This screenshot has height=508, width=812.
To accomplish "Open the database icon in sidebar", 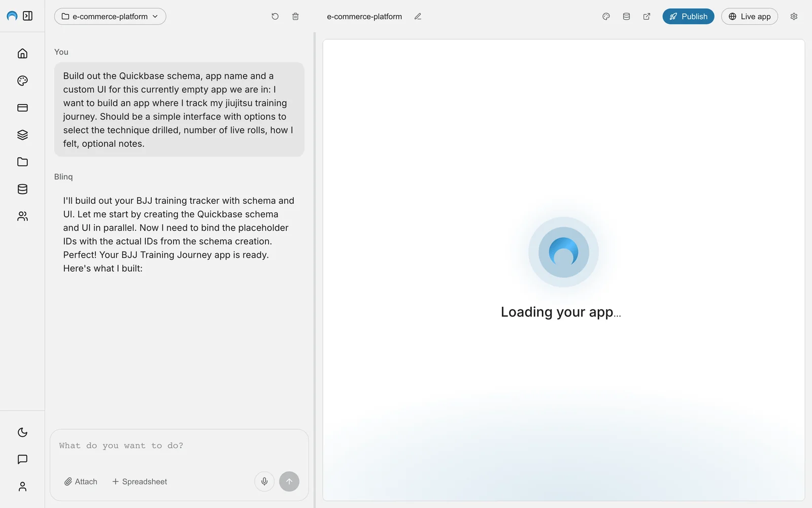I will [x=22, y=189].
